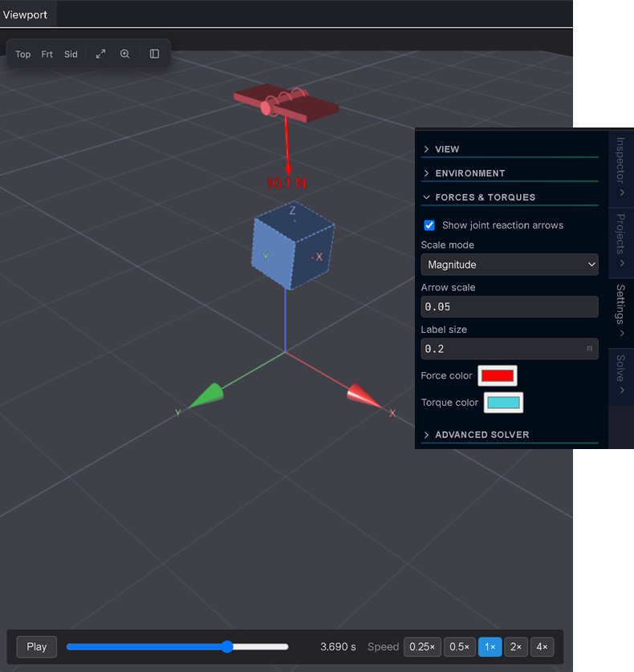This screenshot has height=672, width=634.
Task: Select the red hinge joint with spring
Action: click(x=287, y=103)
